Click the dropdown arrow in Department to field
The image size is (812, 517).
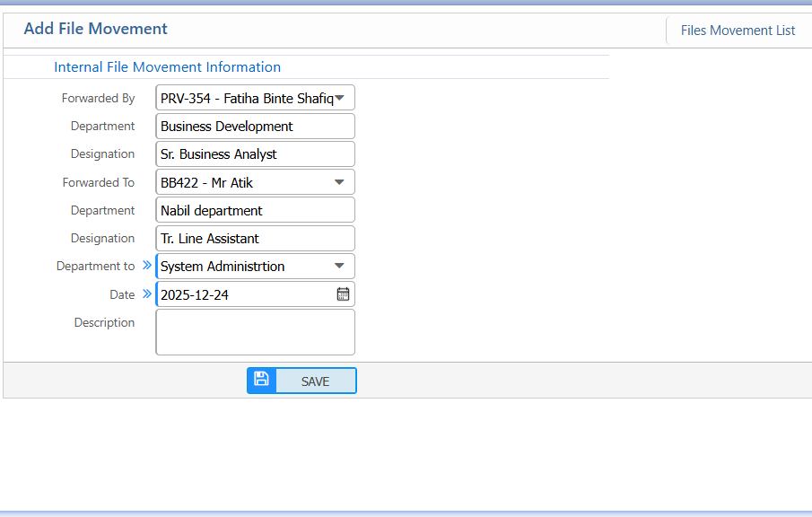[340, 266]
